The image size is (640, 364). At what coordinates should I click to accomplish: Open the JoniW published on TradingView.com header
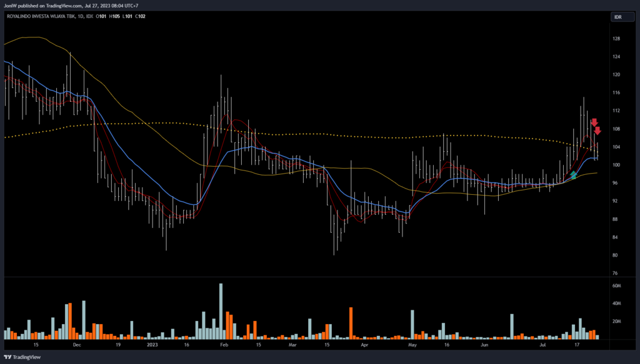69,5
